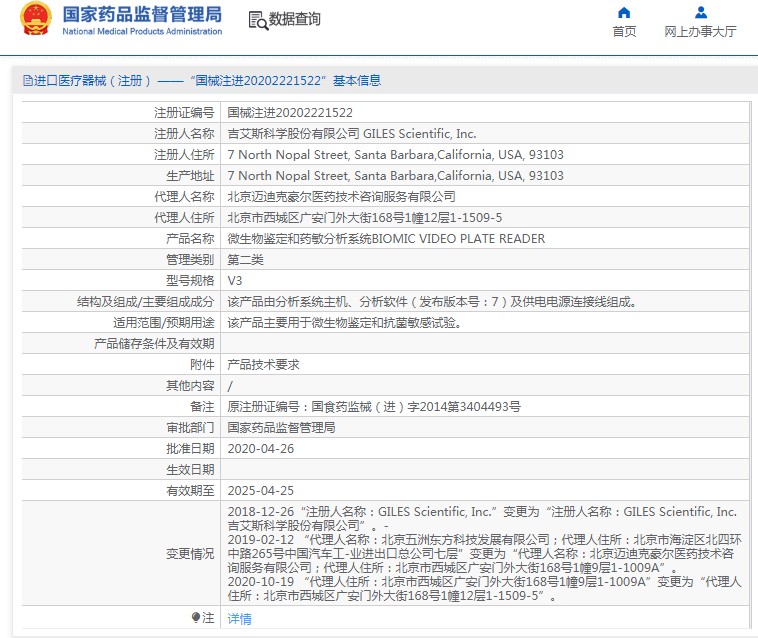Click 国家药品监督管理局 site title
The height and width of the screenshot is (638, 758).
(142, 14)
